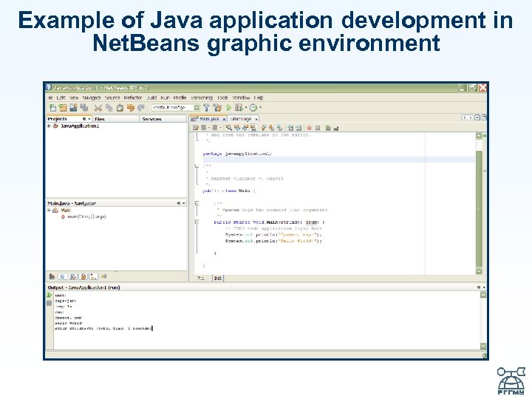Open the Profile menu
Image resolution: width=532 pixels, height=399 pixels.
pos(180,98)
